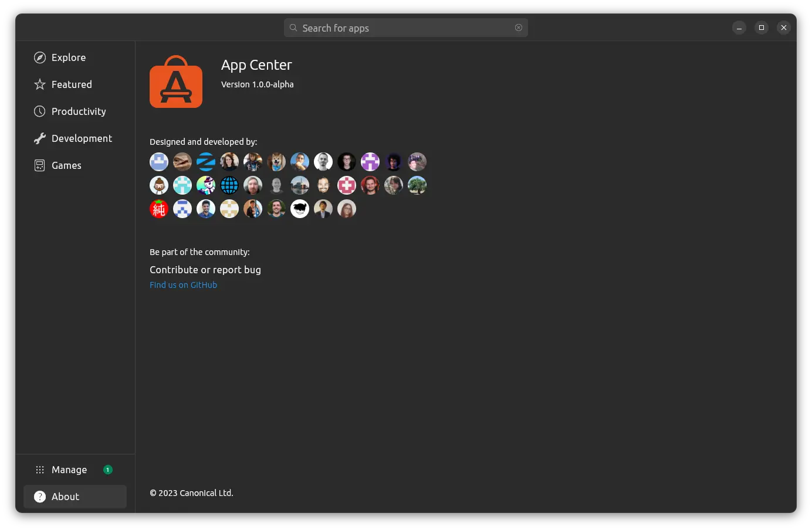The image size is (812, 530).
Task: Open the grayscale bald man avatar
Action: pos(276,185)
